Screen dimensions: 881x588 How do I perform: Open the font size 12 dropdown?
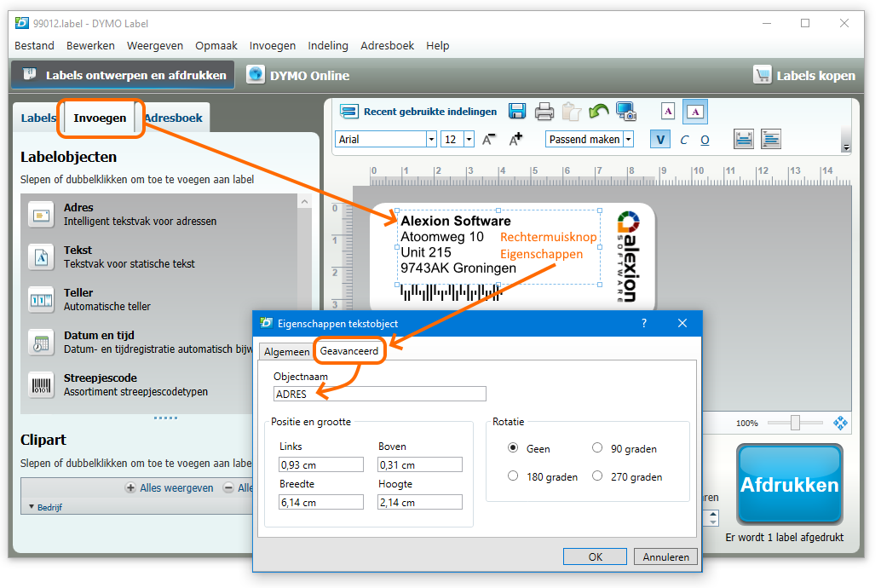coord(469,140)
